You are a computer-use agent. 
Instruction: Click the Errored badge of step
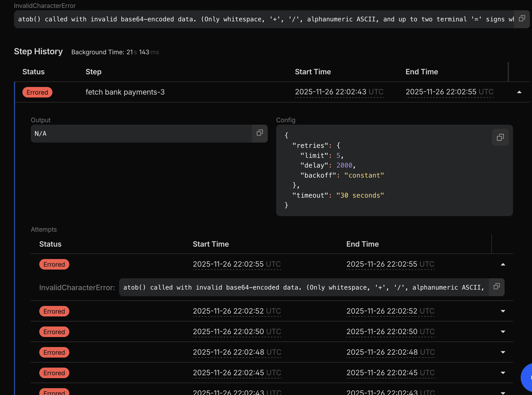(x=37, y=92)
